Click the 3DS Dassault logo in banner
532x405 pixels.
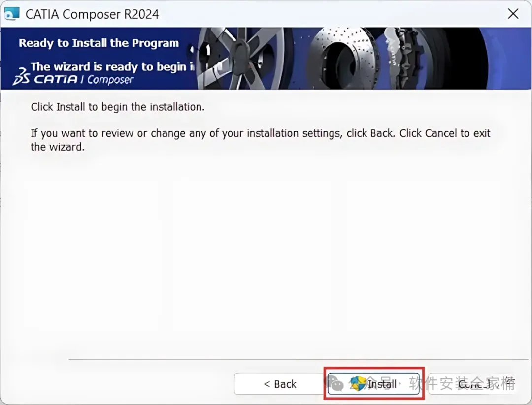[x=21, y=76]
